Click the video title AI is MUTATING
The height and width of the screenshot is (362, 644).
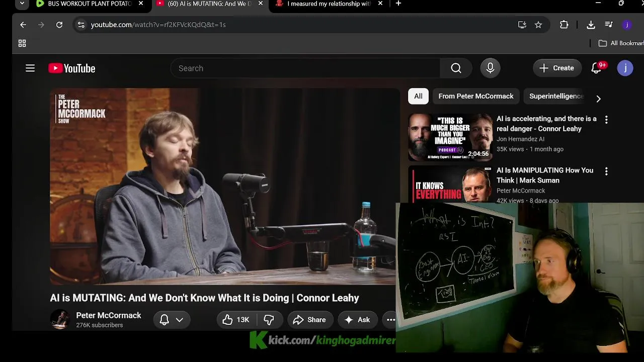(x=204, y=298)
